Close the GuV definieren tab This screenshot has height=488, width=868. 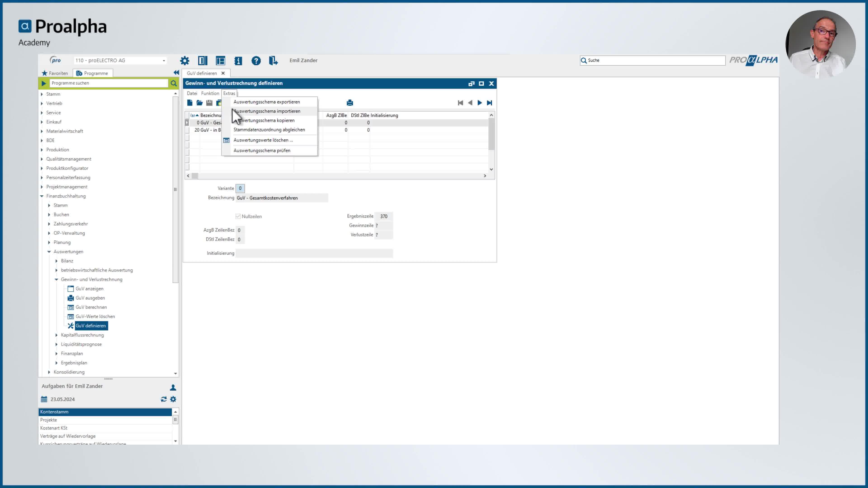click(x=223, y=73)
